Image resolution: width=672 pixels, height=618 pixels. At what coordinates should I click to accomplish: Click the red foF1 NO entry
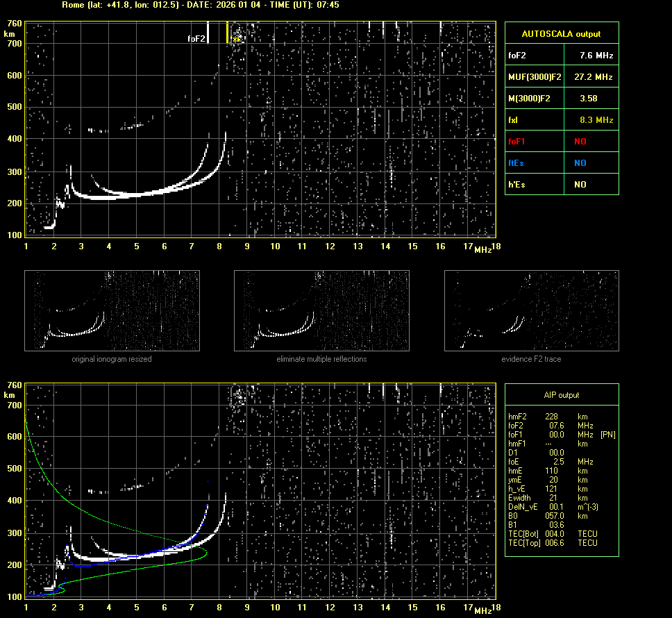click(x=580, y=142)
